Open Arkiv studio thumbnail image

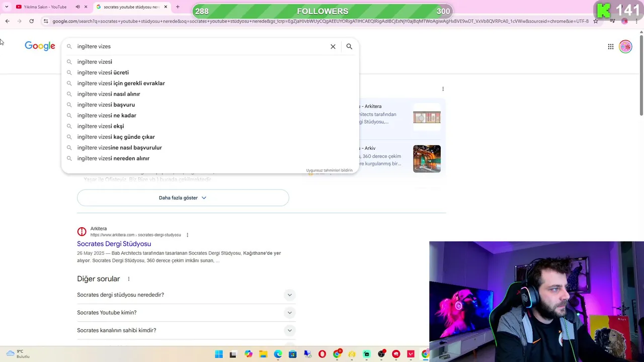tap(427, 159)
